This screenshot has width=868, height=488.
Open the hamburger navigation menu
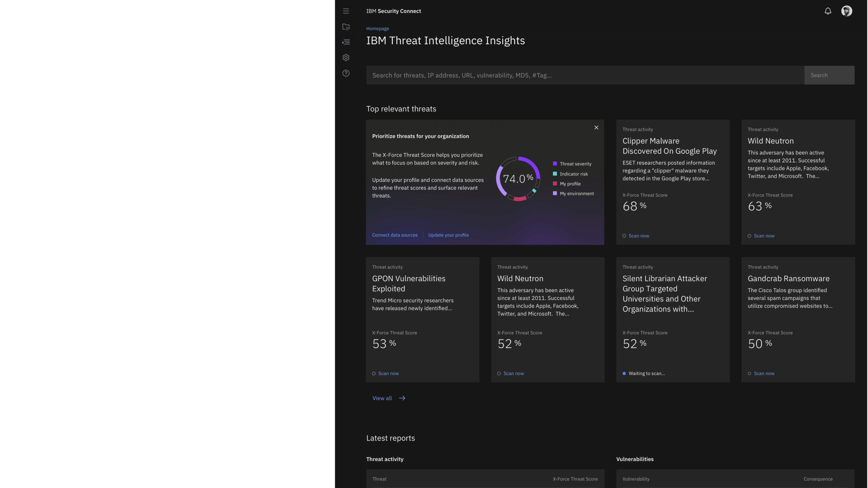(x=346, y=11)
